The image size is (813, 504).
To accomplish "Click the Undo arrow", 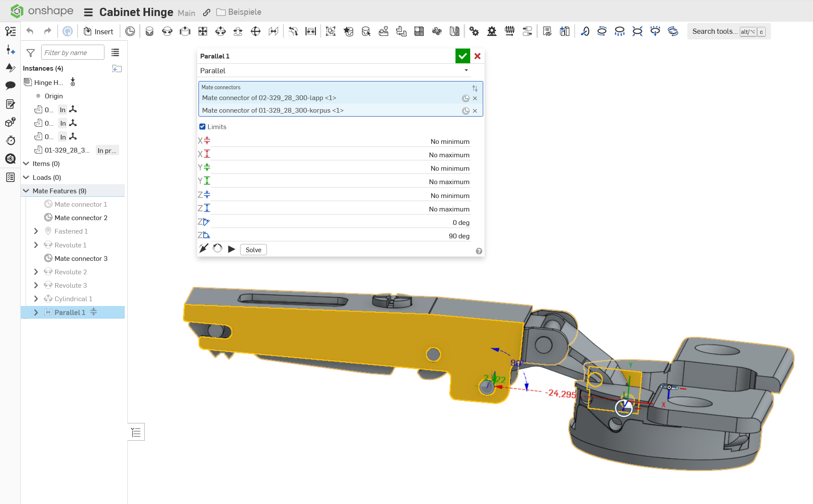I will pos(30,31).
